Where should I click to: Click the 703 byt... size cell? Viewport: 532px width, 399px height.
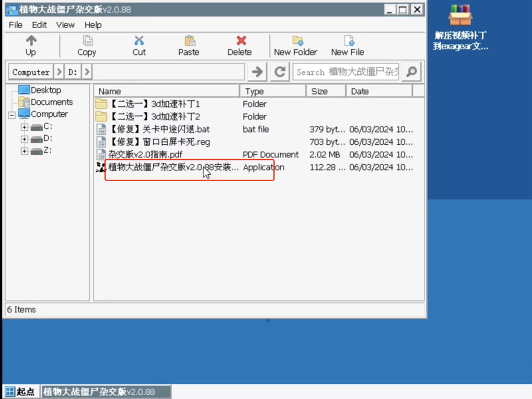[327, 142]
